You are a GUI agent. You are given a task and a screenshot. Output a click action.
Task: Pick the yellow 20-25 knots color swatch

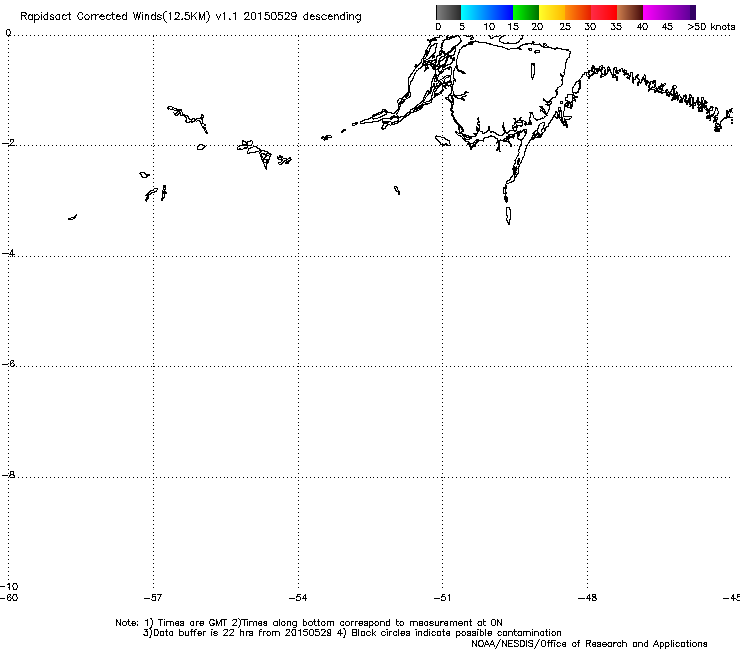(552, 12)
